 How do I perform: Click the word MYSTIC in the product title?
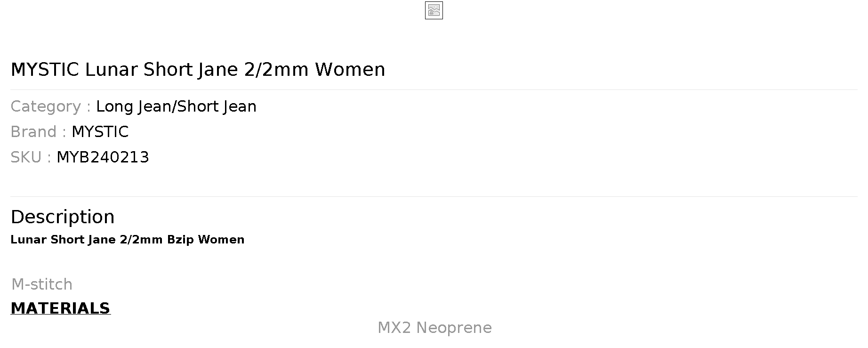[45, 70]
